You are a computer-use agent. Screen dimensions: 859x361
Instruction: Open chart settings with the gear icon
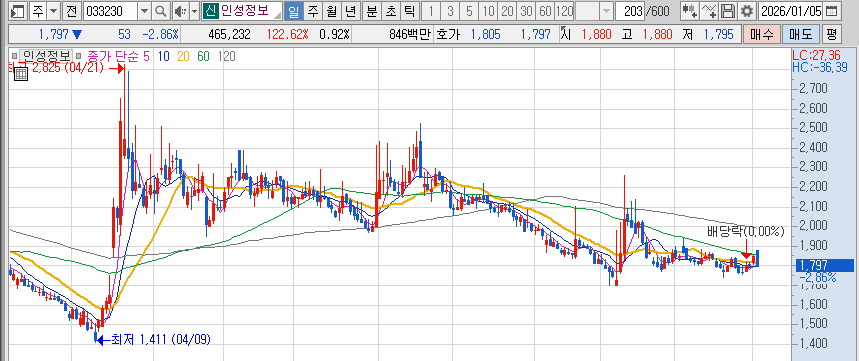tap(746, 10)
